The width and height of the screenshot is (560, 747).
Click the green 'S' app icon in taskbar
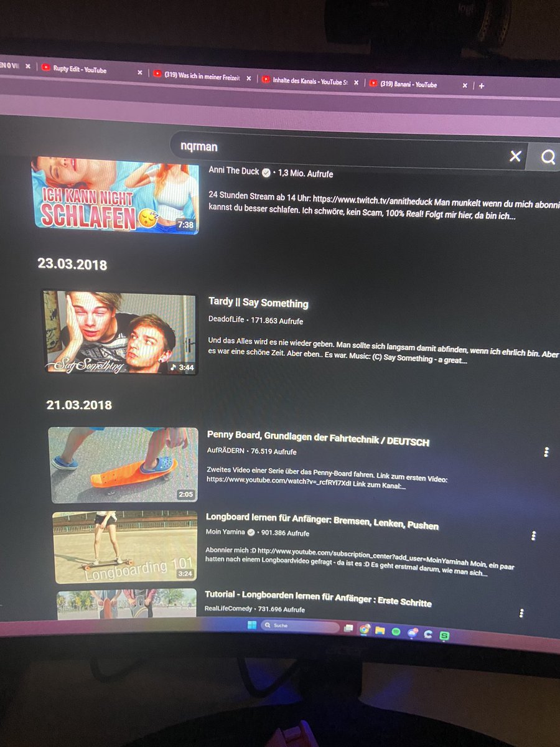[x=445, y=636]
